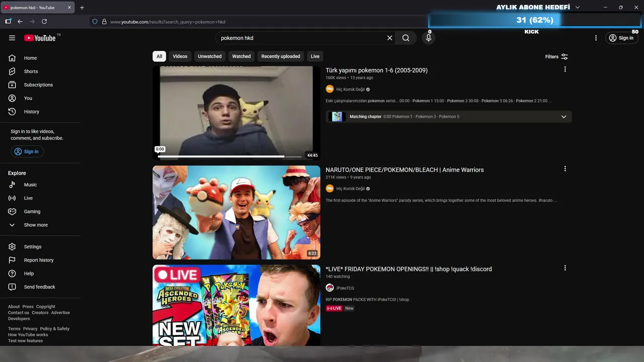
Task: Open more options for Türk yapımı pokemon video
Action: tap(565, 69)
